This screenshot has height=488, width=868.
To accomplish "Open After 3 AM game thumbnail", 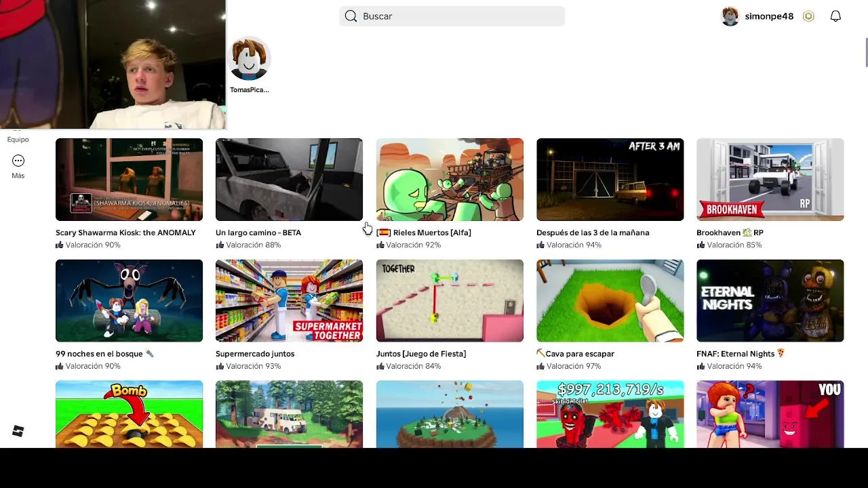I will click(610, 180).
